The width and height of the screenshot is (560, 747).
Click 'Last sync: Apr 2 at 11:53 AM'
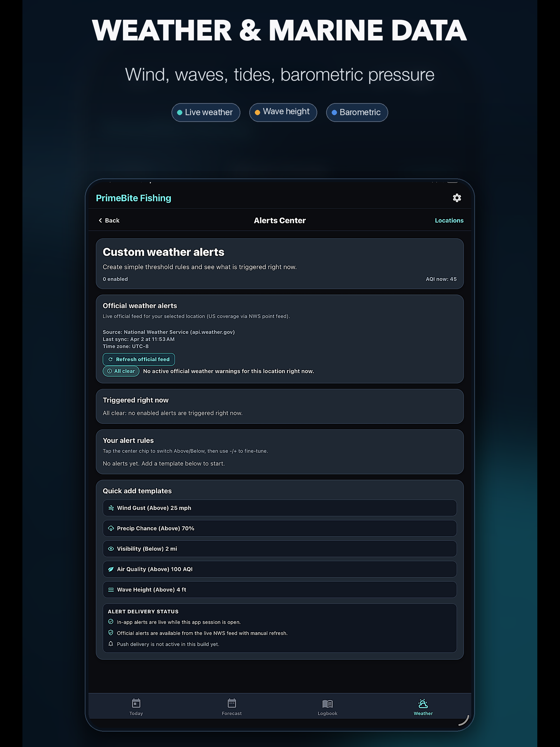[138, 339]
